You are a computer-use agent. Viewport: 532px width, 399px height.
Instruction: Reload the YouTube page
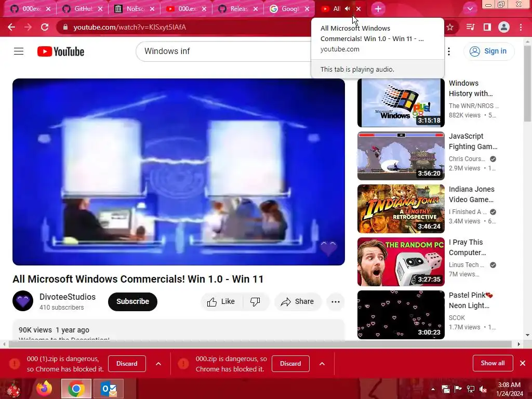tap(45, 27)
